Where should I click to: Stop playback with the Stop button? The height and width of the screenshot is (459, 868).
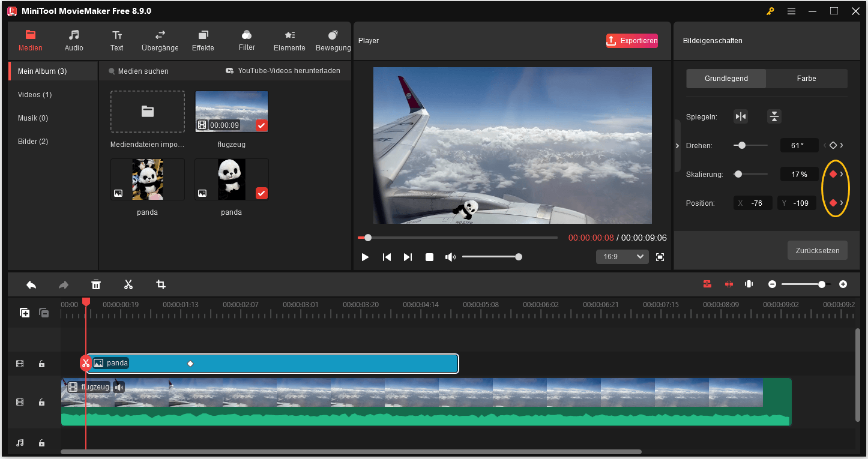click(x=429, y=257)
